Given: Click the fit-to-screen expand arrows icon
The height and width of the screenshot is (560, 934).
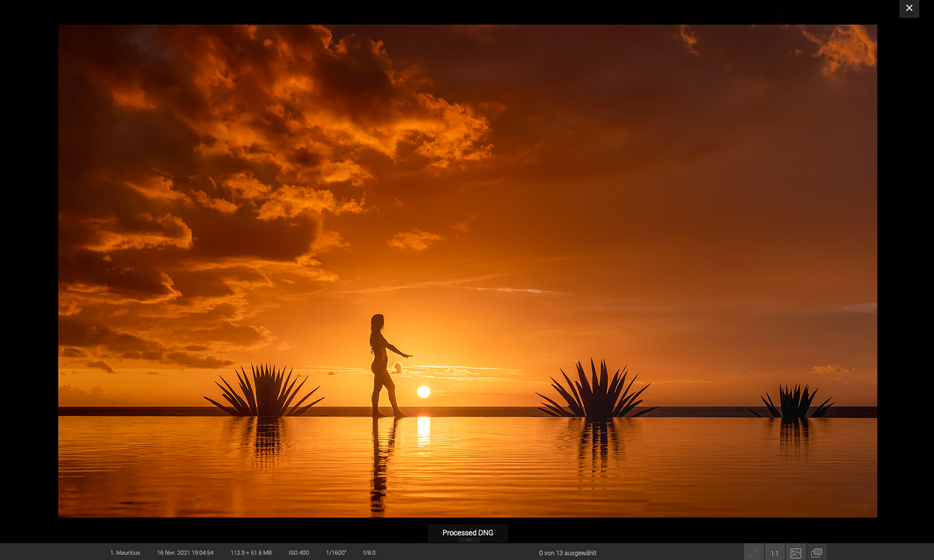Looking at the screenshot, I should coord(753,553).
